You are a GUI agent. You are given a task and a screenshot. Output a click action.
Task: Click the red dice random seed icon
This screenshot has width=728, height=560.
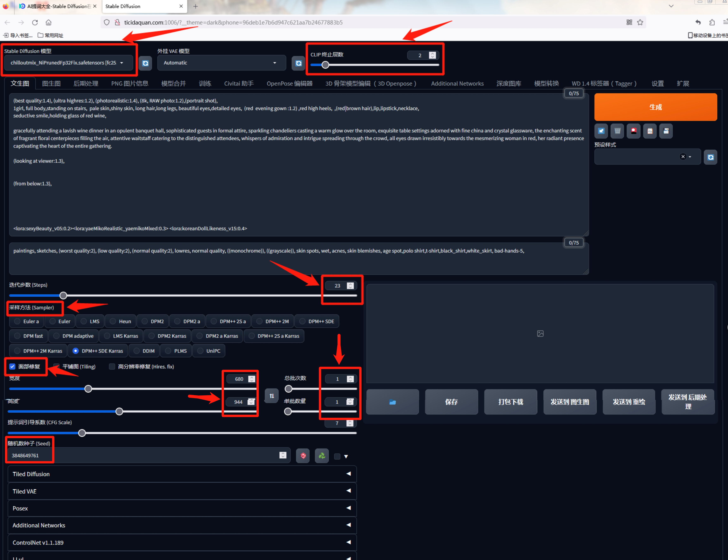point(303,456)
